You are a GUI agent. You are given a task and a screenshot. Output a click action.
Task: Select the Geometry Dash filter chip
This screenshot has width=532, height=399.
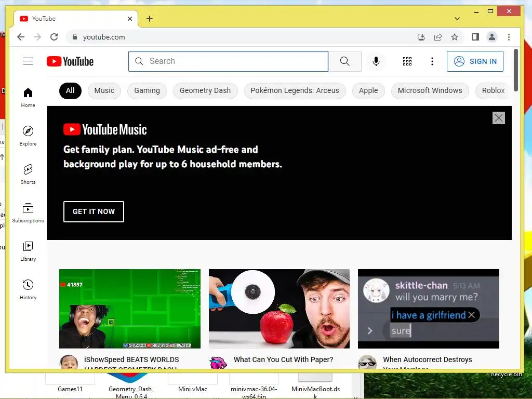point(205,90)
